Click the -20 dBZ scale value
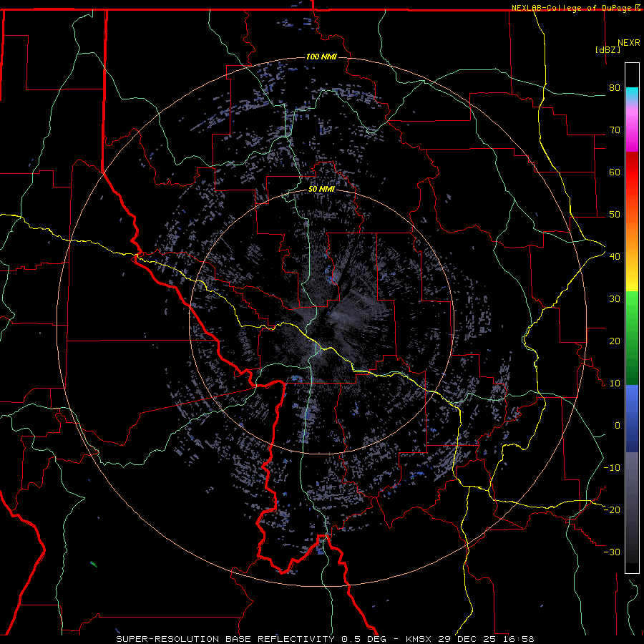 (612, 509)
